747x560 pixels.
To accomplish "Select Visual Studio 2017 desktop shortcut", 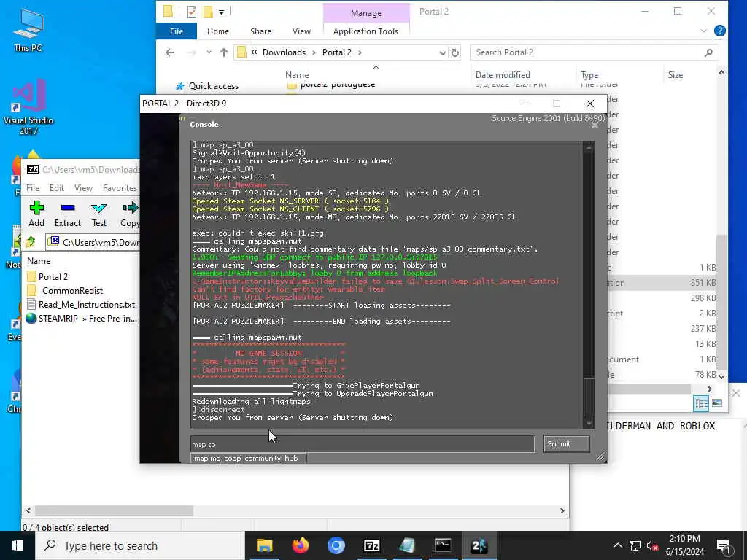I will coord(28,108).
